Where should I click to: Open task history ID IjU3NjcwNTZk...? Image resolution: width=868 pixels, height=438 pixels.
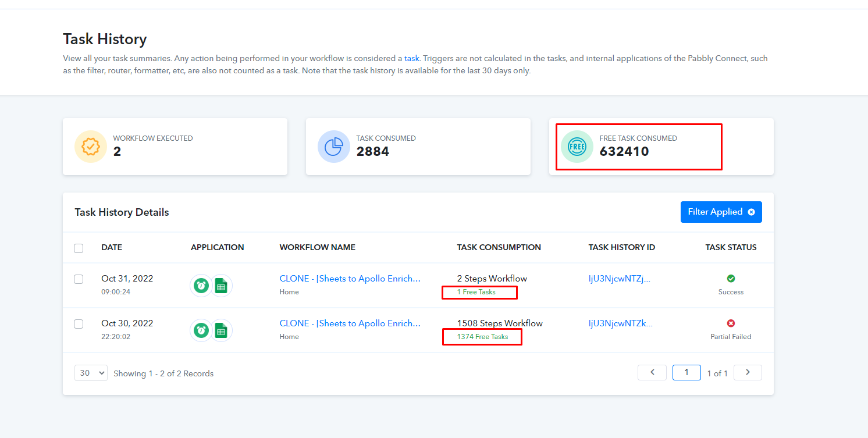click(620, 323)
